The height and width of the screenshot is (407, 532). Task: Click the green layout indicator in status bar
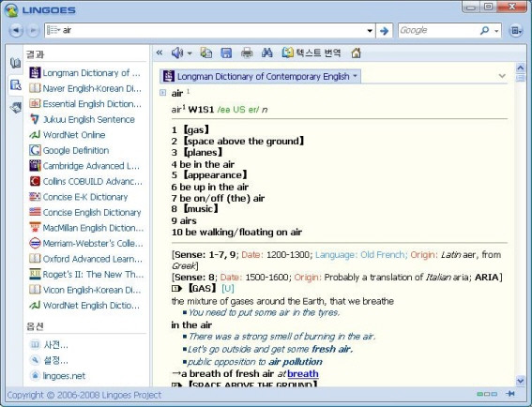[x=479, y=394]
